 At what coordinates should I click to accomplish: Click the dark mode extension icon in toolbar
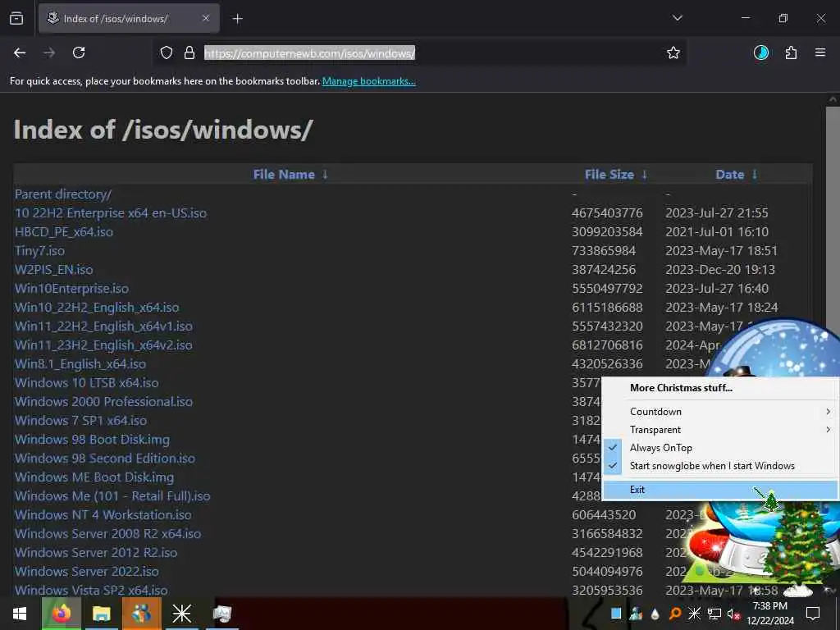click(761, 52)
